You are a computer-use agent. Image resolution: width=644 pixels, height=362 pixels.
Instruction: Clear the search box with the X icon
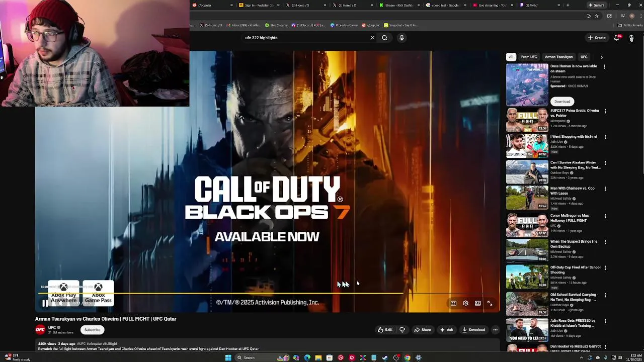(x=372, y=38)
